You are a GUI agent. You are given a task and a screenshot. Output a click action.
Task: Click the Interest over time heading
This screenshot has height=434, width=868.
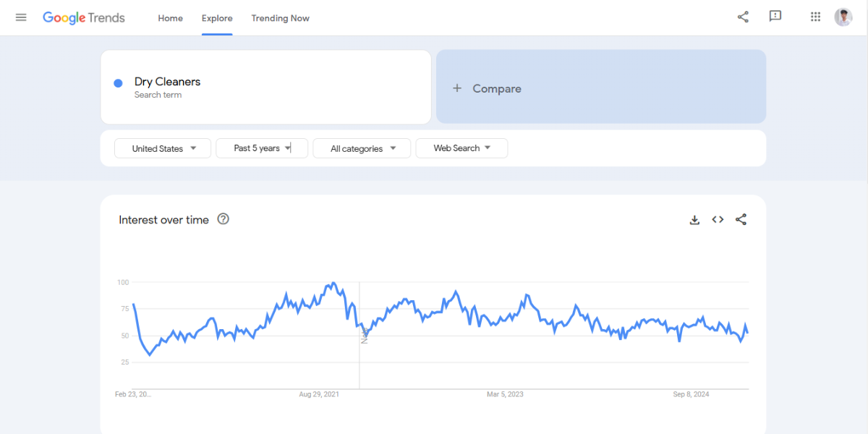coord(163,220)
